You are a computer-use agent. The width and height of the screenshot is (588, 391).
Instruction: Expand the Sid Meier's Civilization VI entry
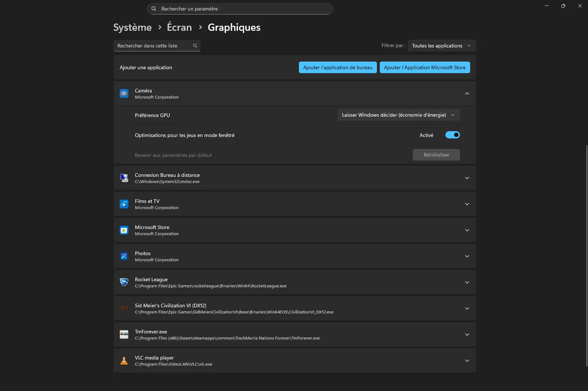click(x=467, y=308)
